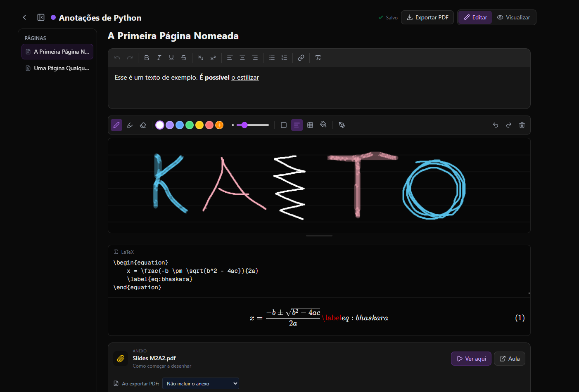The image size is (579, 392).
Task: Add a custom orange color
Action: (219, 125)
